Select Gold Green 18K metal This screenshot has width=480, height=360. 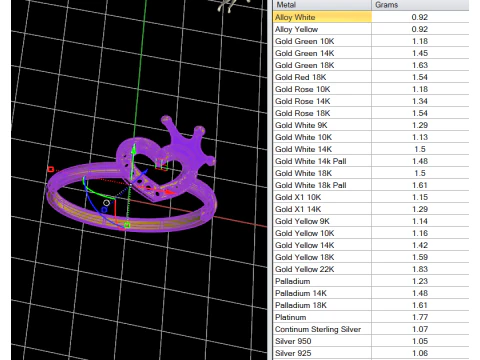click(x=322, y=65)
